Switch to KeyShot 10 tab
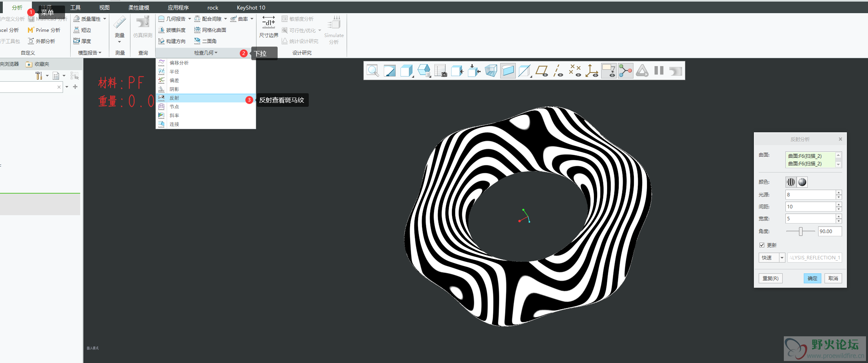The image size is (868, 363). pyautogui.click(x=251, y=8)
